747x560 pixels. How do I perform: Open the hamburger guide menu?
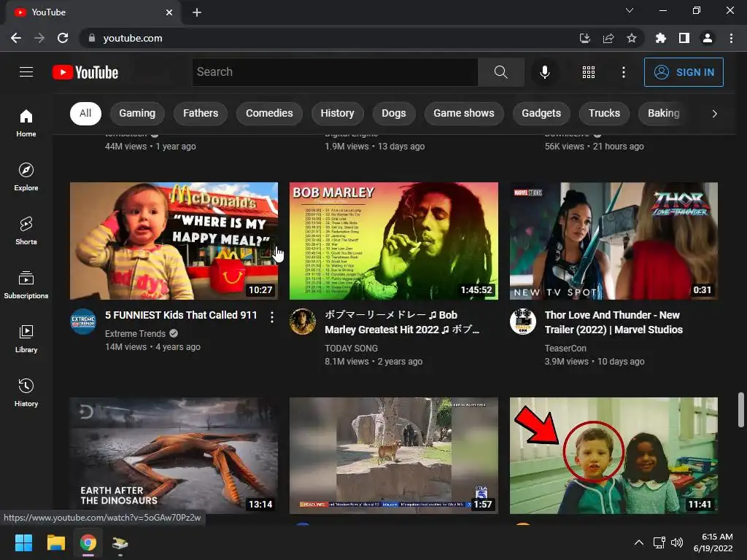[x=26, y=72]
